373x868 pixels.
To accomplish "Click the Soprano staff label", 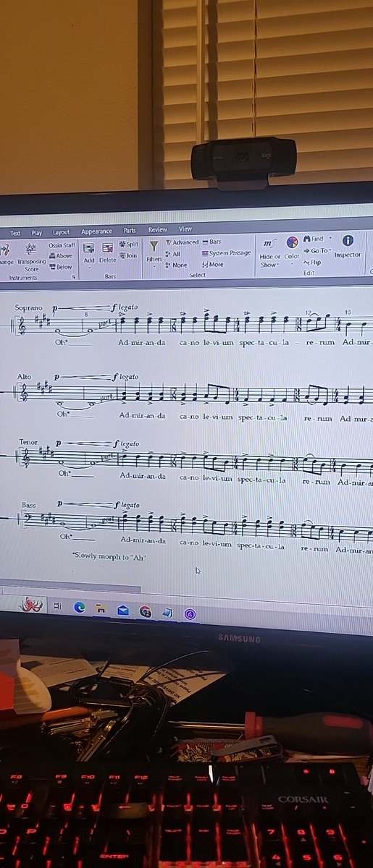I will tap(28, 308).
